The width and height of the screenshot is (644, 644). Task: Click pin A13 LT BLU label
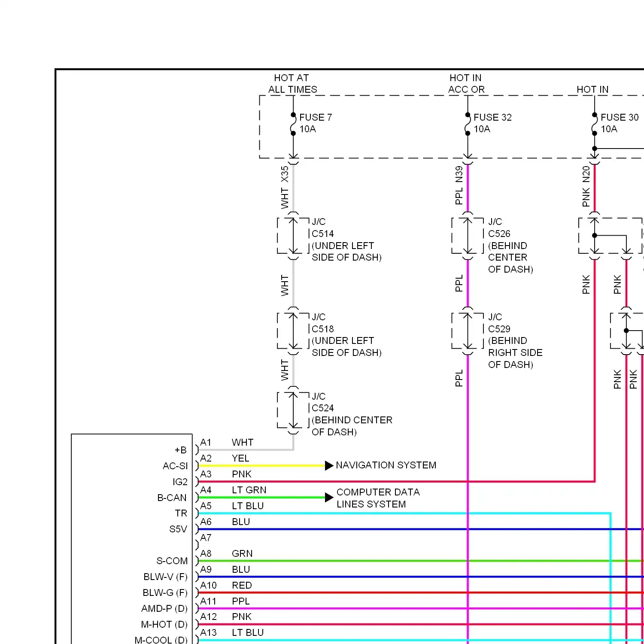click(232, 633)
